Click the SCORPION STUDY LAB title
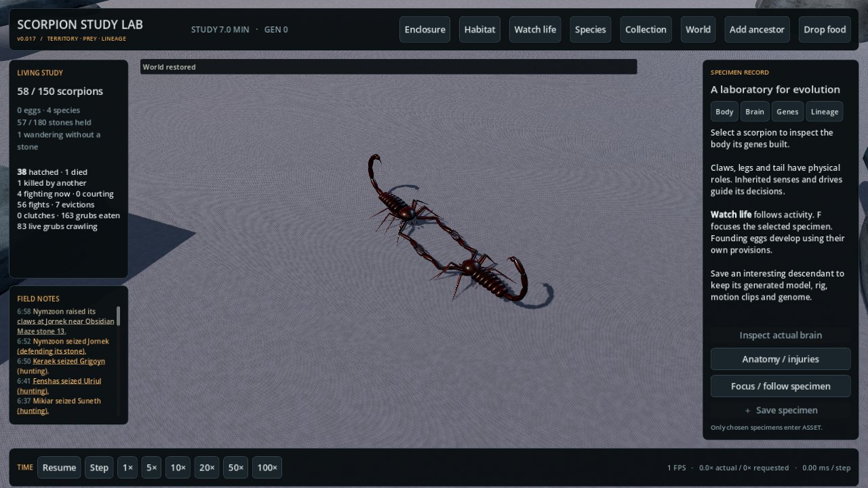The width and height of the screenshot is (868, 488). point(80,24)
